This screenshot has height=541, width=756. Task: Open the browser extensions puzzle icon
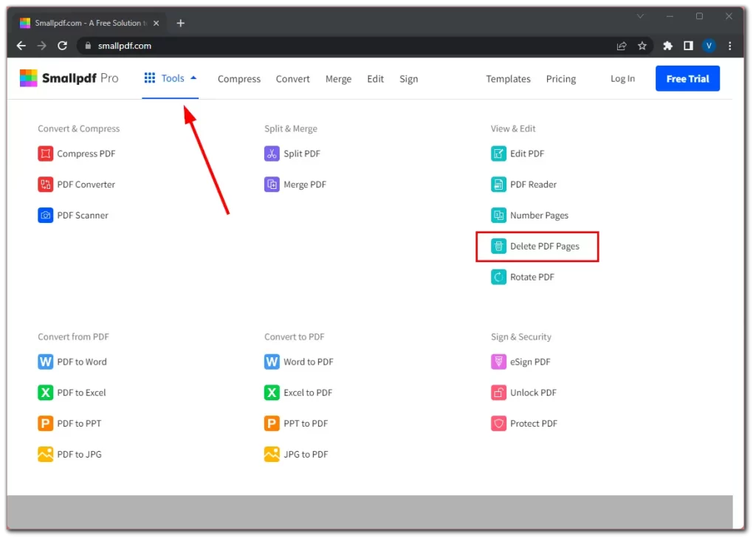[667, 46]
